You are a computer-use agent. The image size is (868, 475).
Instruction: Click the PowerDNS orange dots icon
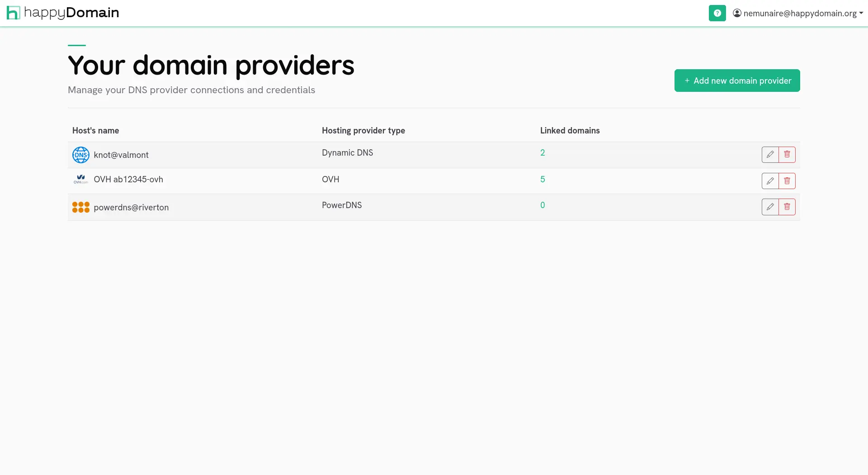pos(81,207)
